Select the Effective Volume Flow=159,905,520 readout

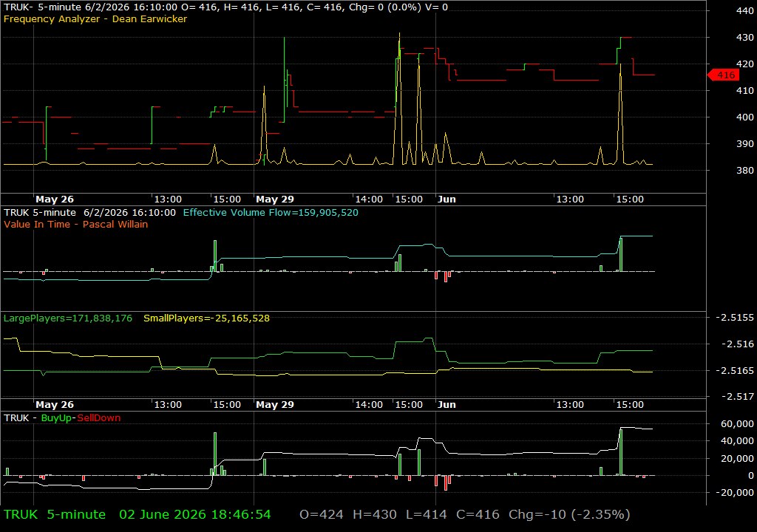pos(271,212)
